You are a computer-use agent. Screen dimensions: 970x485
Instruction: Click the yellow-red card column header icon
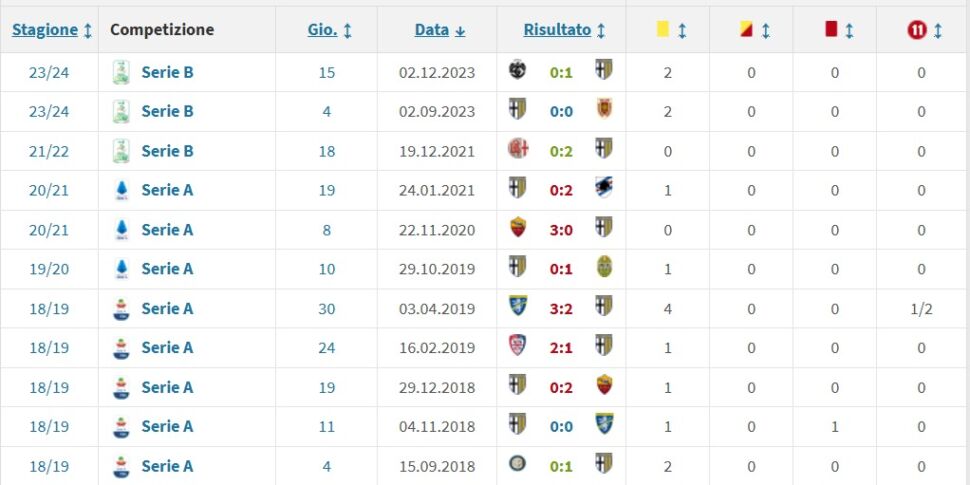[x=746, y=30]
